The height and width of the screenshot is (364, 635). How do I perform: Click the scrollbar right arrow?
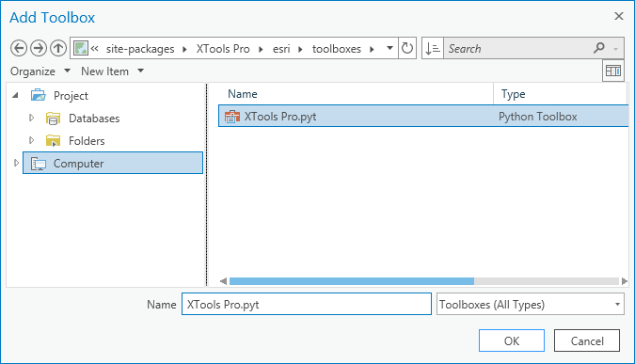624,281
